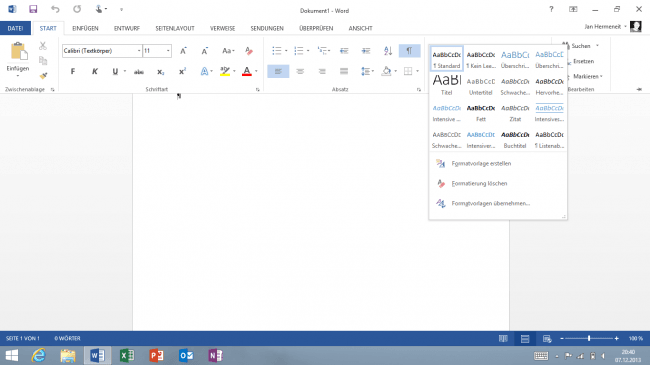Switch to Read Mode view in status bar
650x365 pixels.
click(x=503, y=338)
